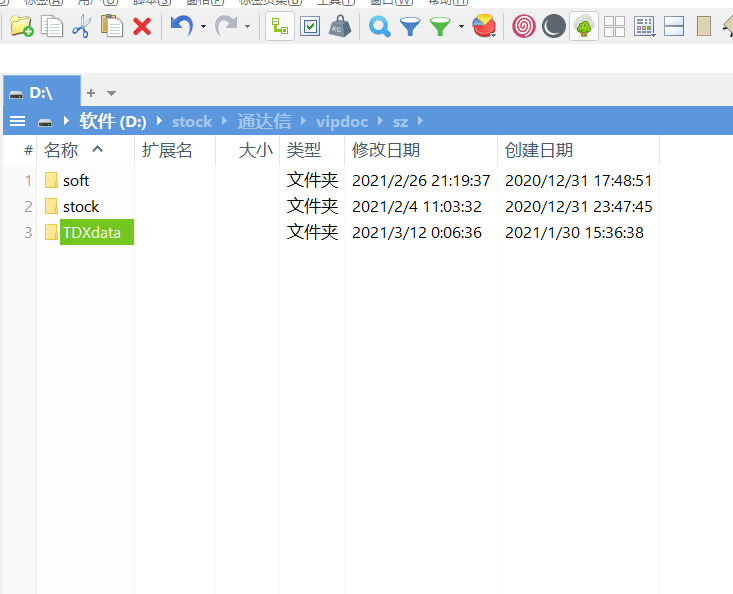This screenshot has height=594, width=733.
Task: Open the green filter dropdown arrow
Action: coord(461,27)
